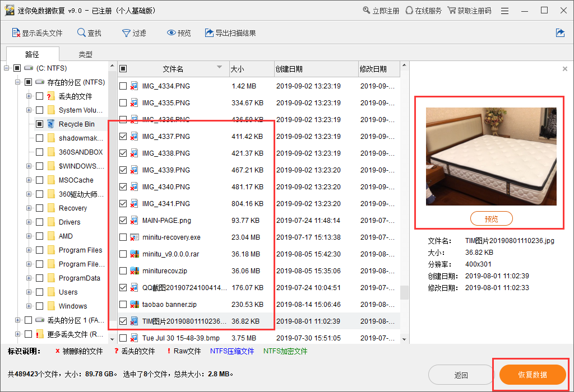Click the app logo in the title bar
The width and height of the screenshot is (574, 392).
point(10,10)
